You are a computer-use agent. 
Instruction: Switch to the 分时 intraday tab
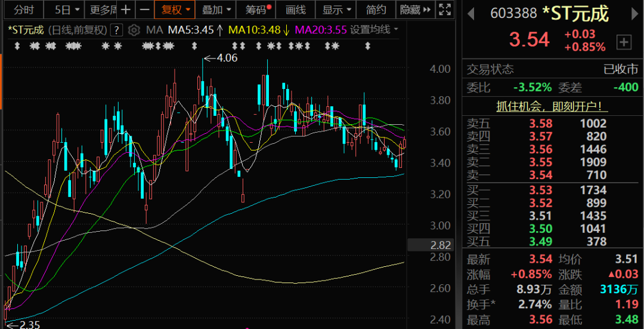pos(24,10)
